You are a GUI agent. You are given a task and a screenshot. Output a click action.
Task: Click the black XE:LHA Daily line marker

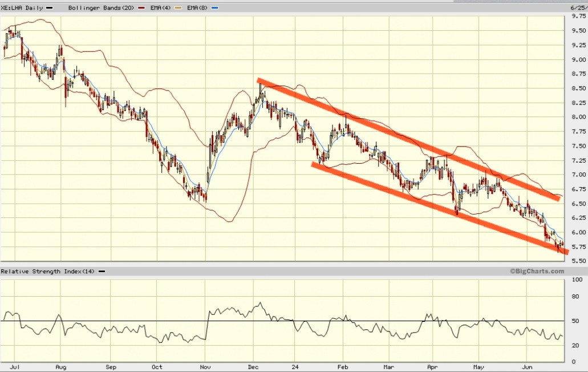(x=49, y=7)
